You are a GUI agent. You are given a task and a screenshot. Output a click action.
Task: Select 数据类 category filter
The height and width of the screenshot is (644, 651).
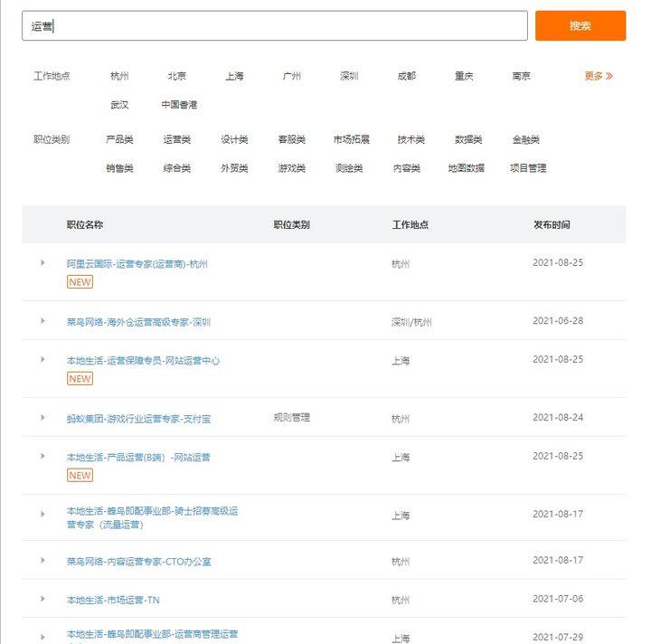click(x=468, y=139)
